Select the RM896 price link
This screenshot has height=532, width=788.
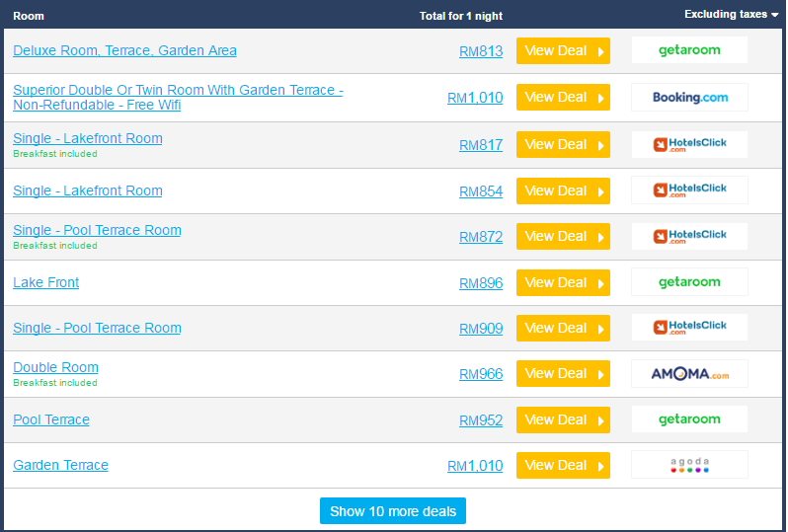point(481,283)
